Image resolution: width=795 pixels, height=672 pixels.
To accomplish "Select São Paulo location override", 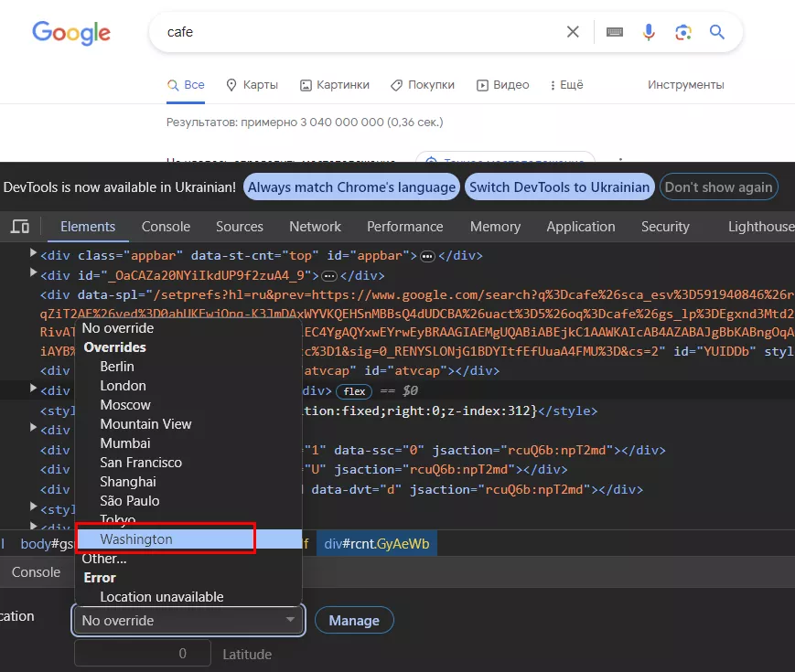I will pos(188,501).
